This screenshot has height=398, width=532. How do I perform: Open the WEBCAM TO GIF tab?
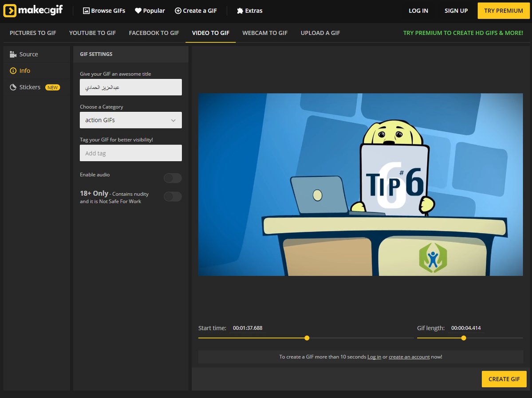click(265, 33)
